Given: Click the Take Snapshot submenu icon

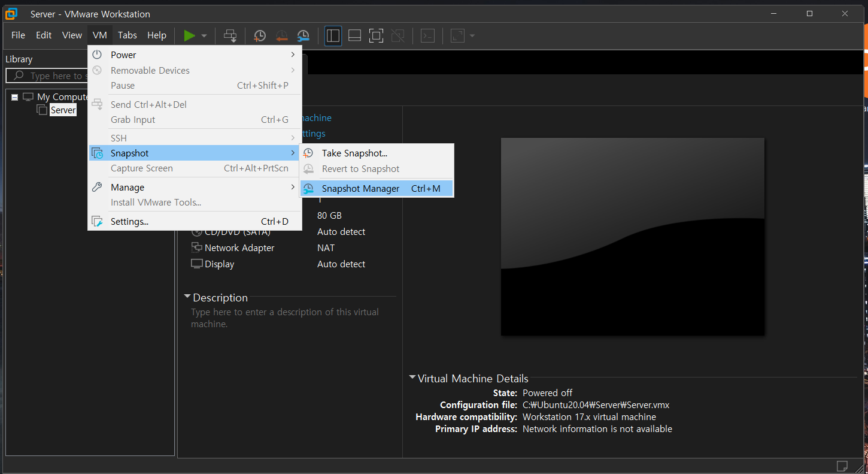Looking at the screenshot, I should [308, 153].
